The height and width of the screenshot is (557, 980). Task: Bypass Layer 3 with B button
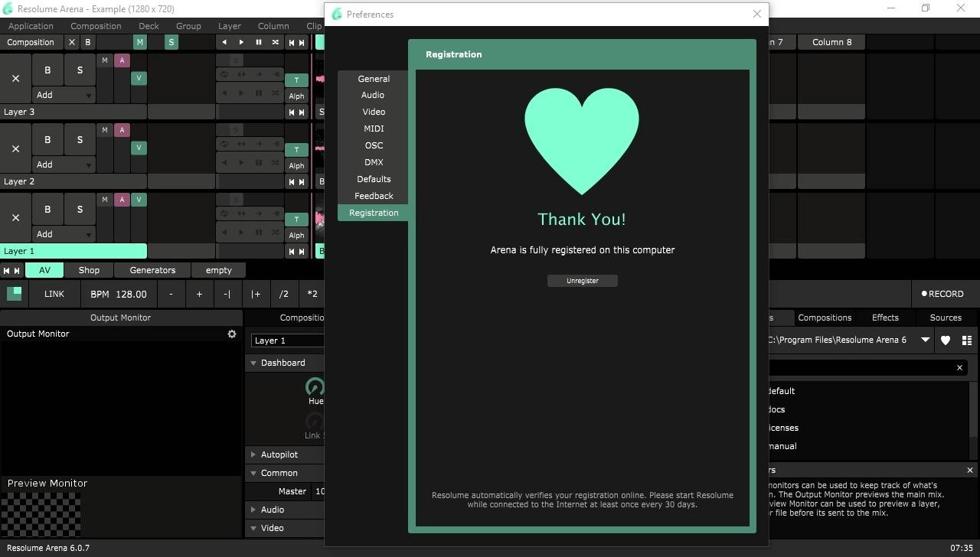pos(47,70)
